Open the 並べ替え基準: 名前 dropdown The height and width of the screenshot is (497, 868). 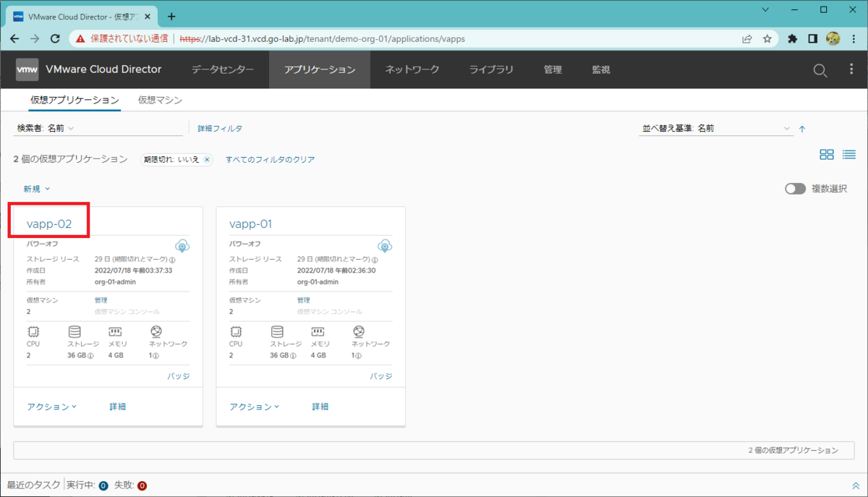point(718,128)
